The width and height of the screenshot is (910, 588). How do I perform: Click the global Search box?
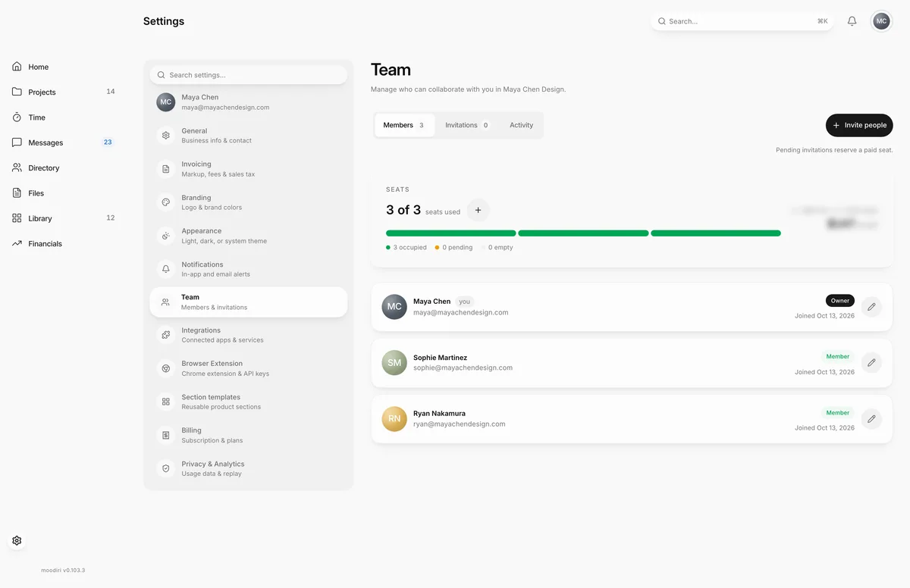742,21
